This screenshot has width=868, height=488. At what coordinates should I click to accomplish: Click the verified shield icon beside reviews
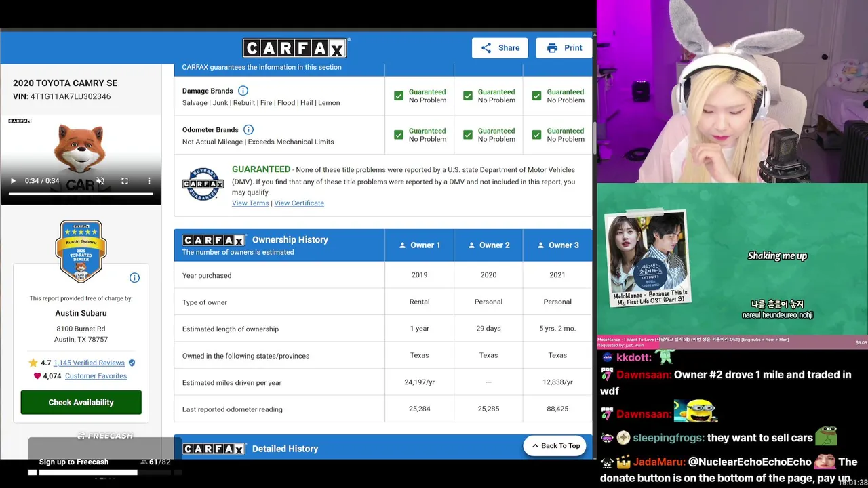click(132, 363)
